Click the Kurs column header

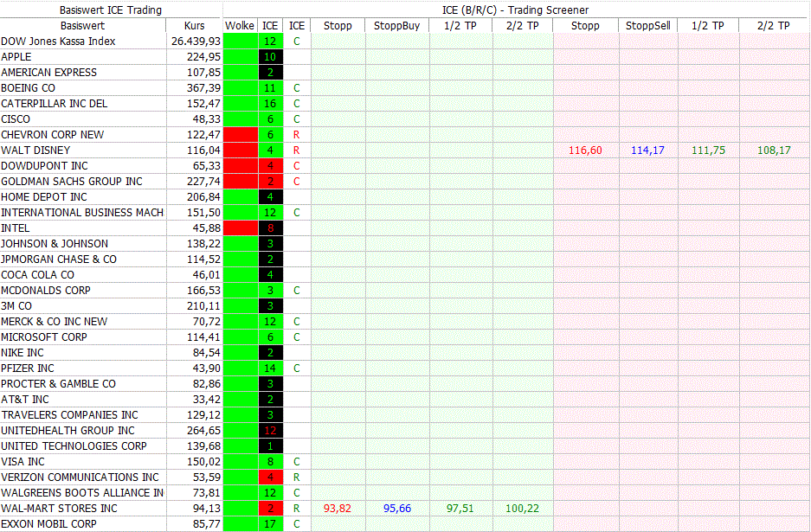click(x=195, y=25)
